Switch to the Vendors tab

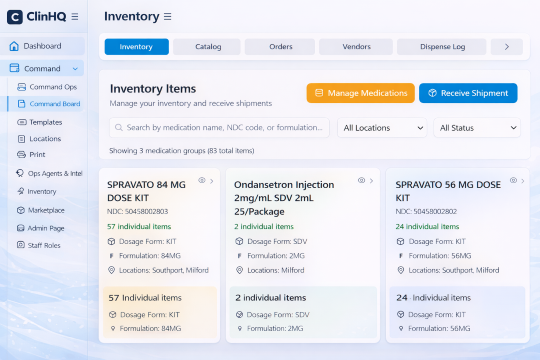356,47
